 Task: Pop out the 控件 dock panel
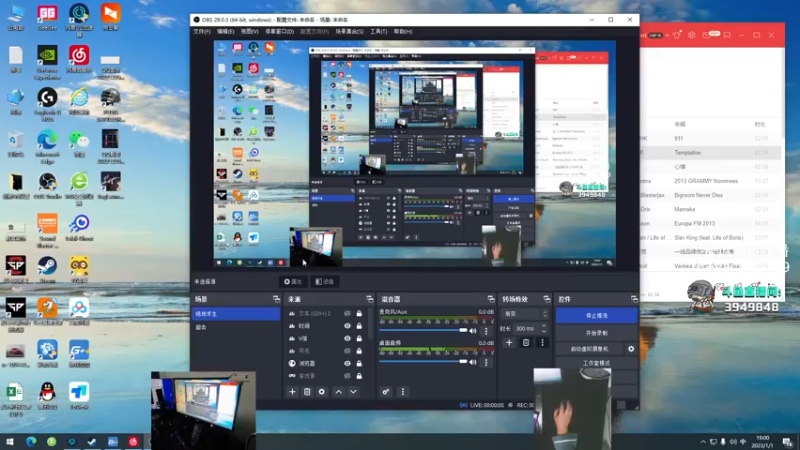[634, 299]
